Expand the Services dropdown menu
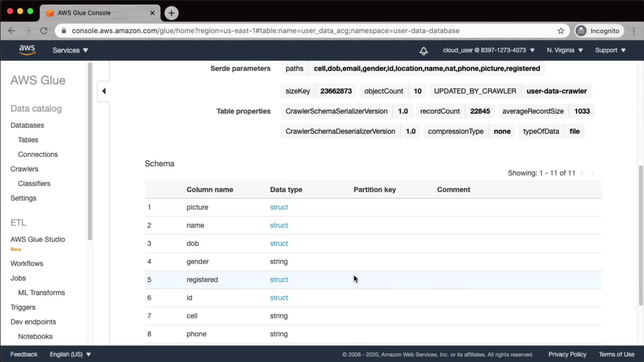Viewport: 644px width, 362px height. pyautogui.click(x=70, y=50)
